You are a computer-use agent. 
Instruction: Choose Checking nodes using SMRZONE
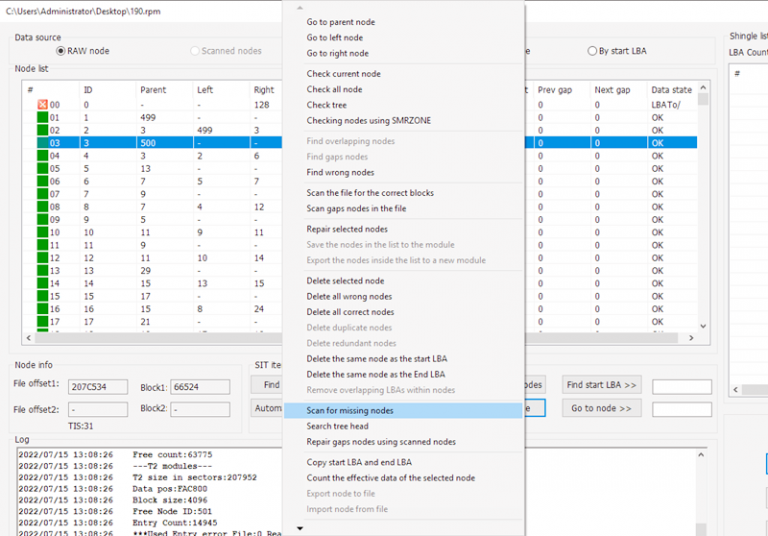[367, 121]
